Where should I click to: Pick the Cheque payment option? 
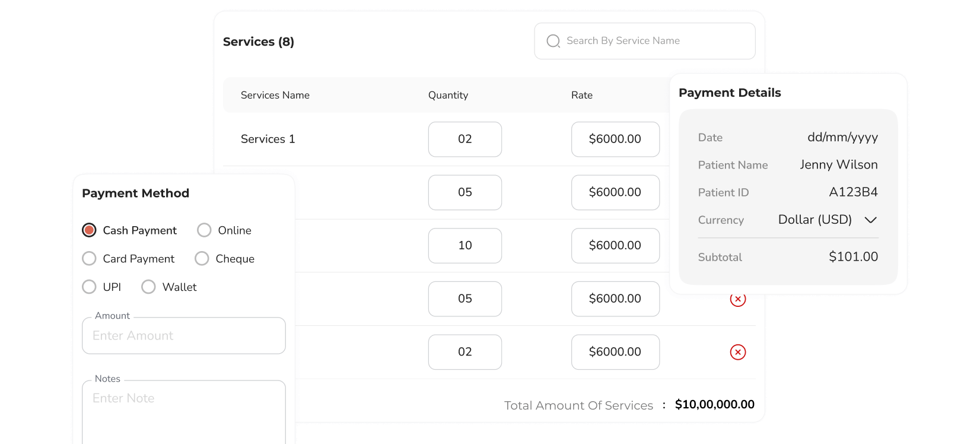click(x=202, y=259)
